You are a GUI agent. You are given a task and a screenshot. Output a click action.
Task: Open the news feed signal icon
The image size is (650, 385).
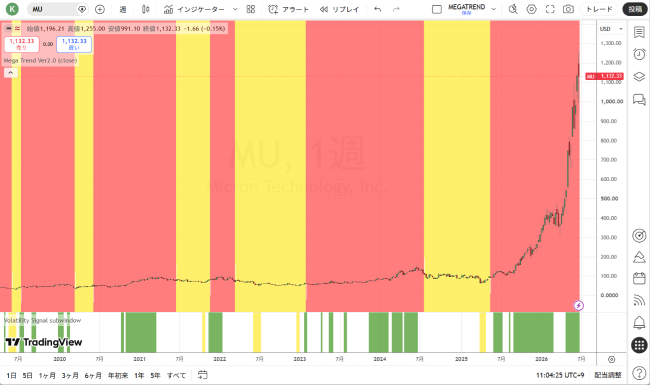tap(639, 300)
